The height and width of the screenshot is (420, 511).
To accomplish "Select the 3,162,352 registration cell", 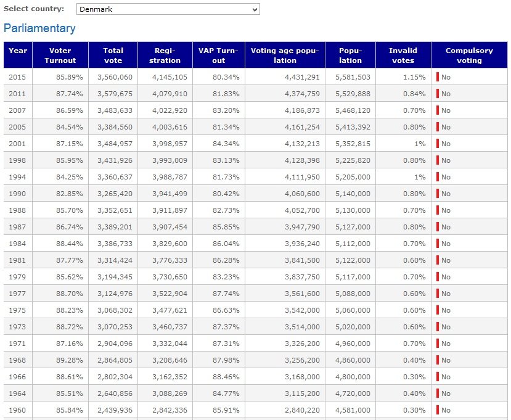I will pyautogui.click(x=165, y=376).
